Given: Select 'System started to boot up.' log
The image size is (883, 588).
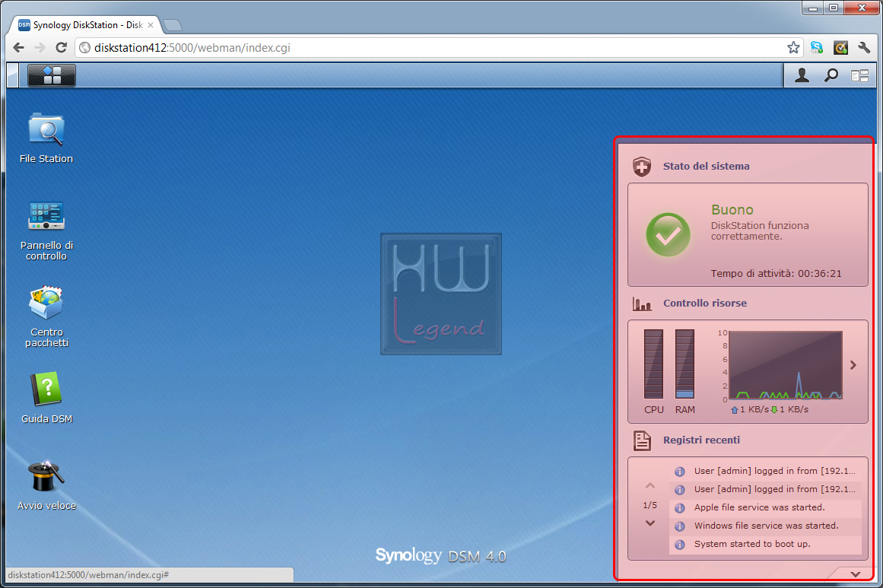Looking at the screenshot, I should tap(765, 544).
